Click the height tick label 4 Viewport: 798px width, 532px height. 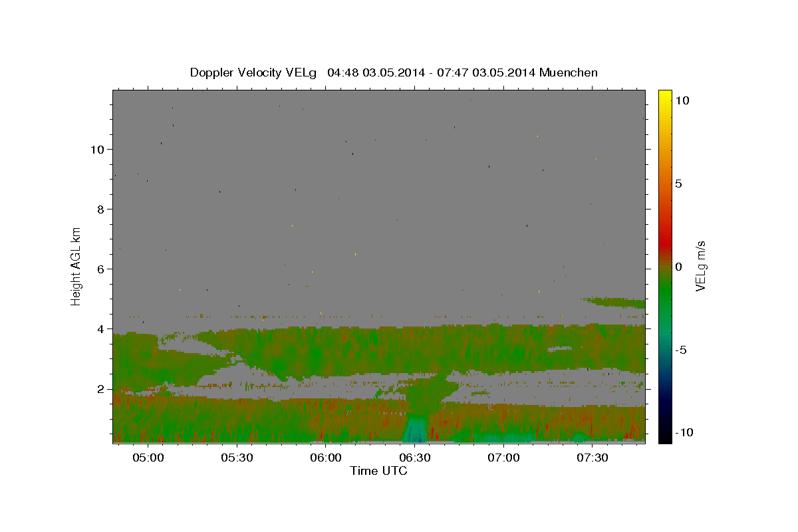pyautogui.click(x=100, y=329)
